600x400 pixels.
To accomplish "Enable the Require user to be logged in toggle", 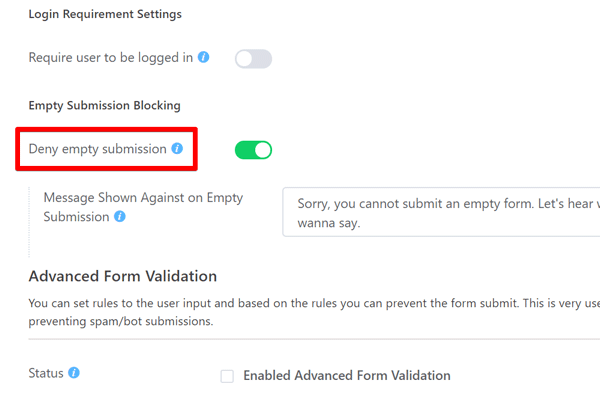I will (253, 59).
